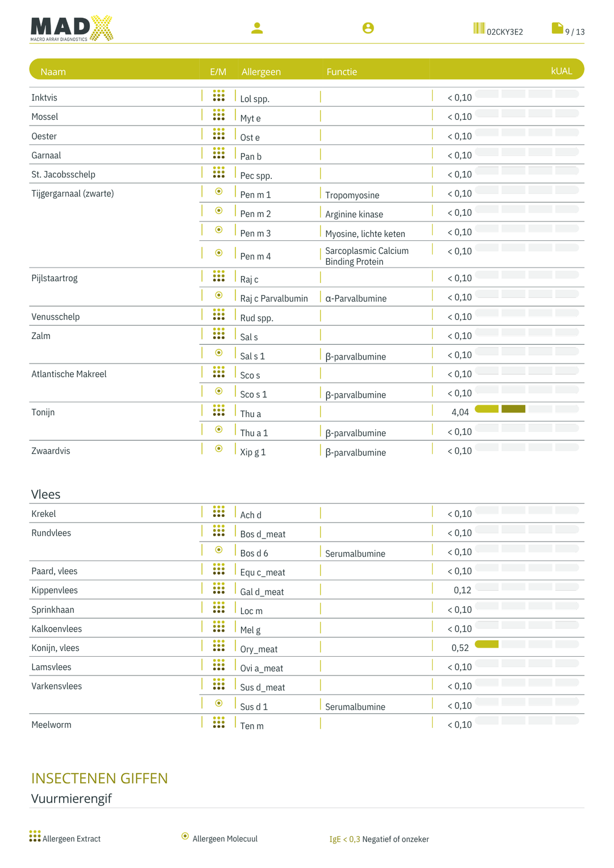Click the Naam column header
This screenshot has width=614, height=868.
53,72
